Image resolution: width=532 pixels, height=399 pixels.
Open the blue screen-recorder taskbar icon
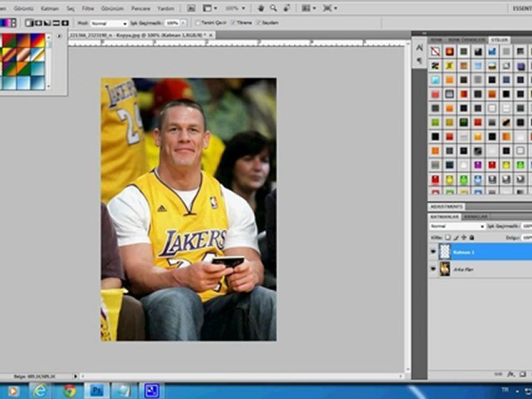[152, 391]
